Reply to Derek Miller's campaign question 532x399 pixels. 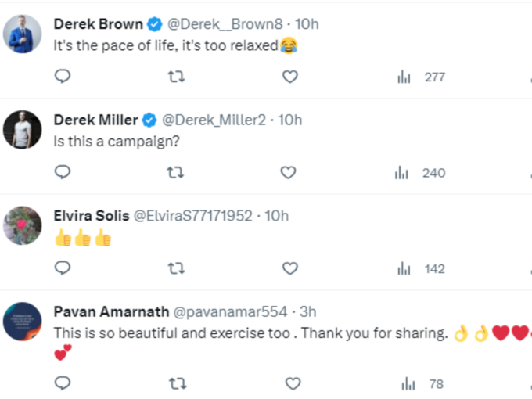[x=63, y=172]
